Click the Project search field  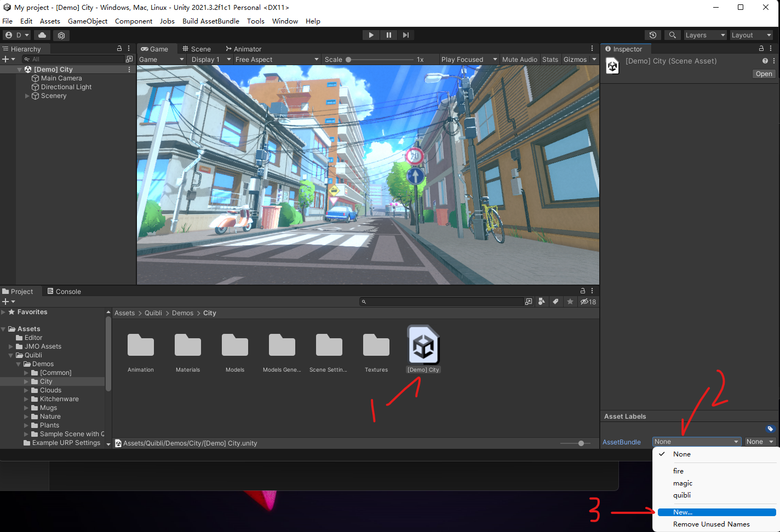pyautogui.click(x=441, y=302)
